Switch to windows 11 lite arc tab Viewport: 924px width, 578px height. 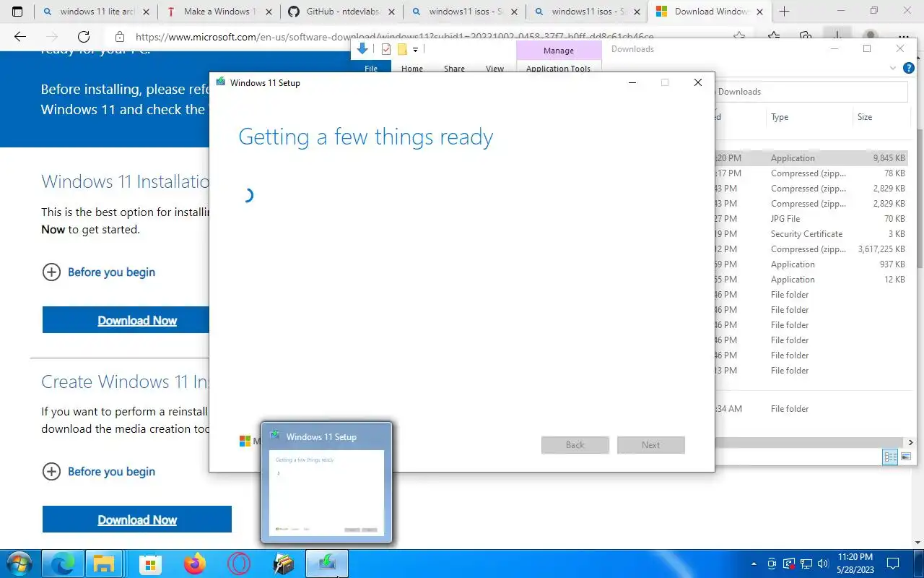[97, 12]
